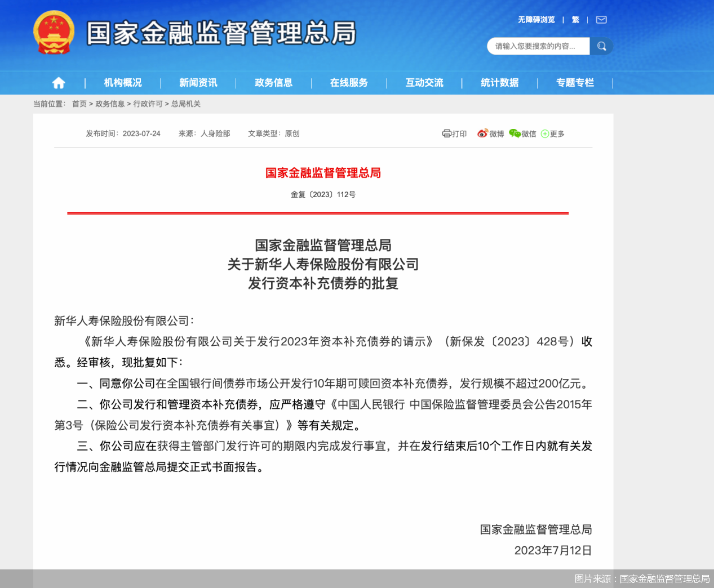Click the search magnifier button
This screenshot has height=588, width=714.
click(x=601, y=46)
